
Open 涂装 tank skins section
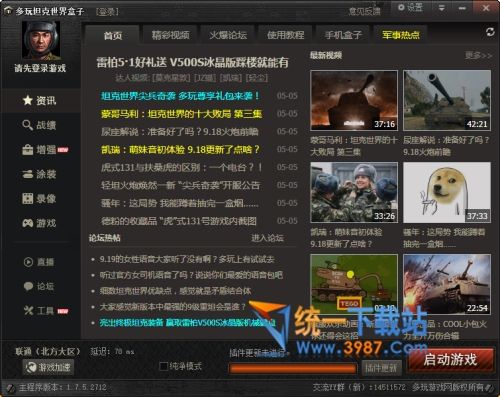39,174
